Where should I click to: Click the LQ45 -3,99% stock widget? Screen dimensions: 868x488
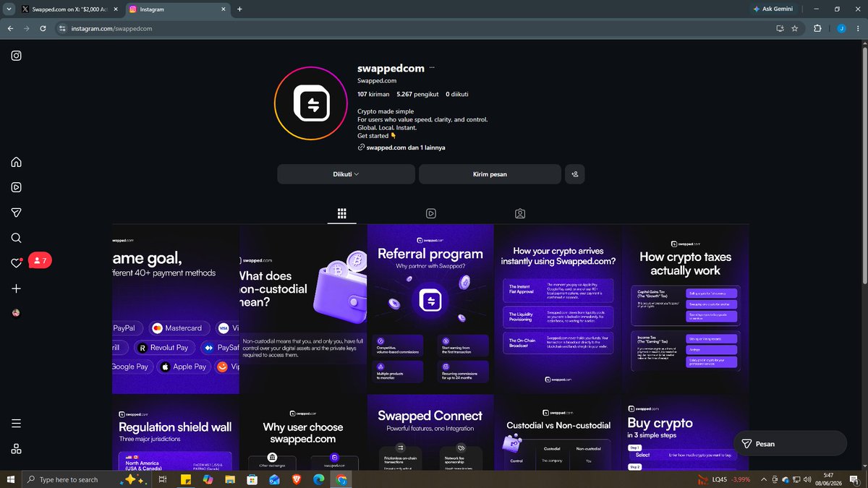click(x=723, y=479)
